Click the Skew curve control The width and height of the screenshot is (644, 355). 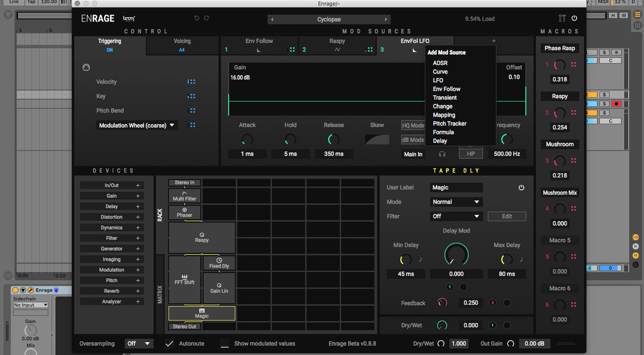pyautogui.click(x=377, y=139)
